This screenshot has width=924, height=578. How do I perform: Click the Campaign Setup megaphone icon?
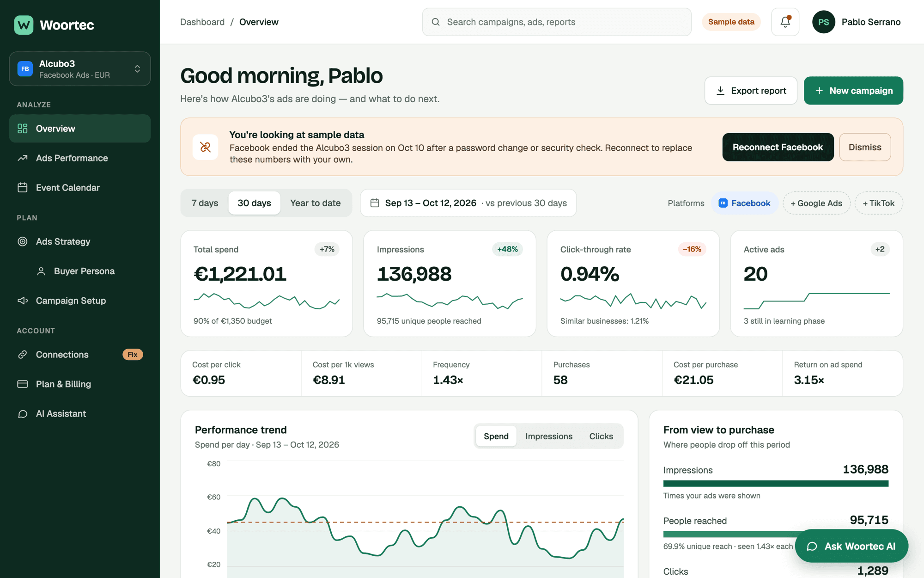[x=22, y=301]
